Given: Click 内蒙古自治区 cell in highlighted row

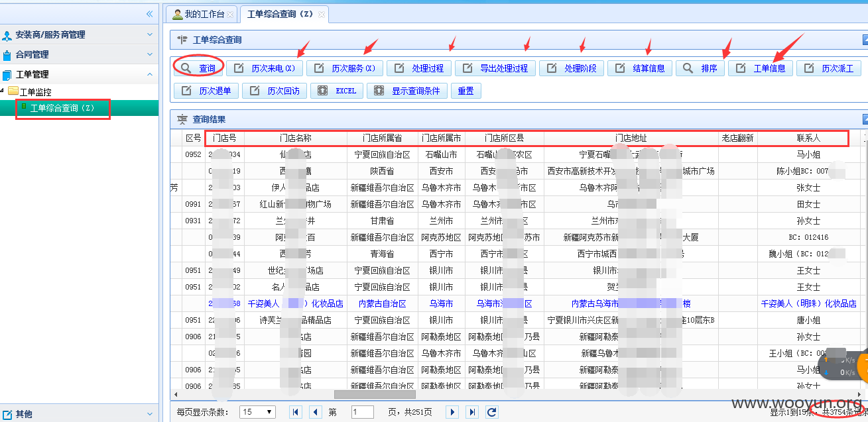Looking at the screenshot, I should (x=383, y=303).
